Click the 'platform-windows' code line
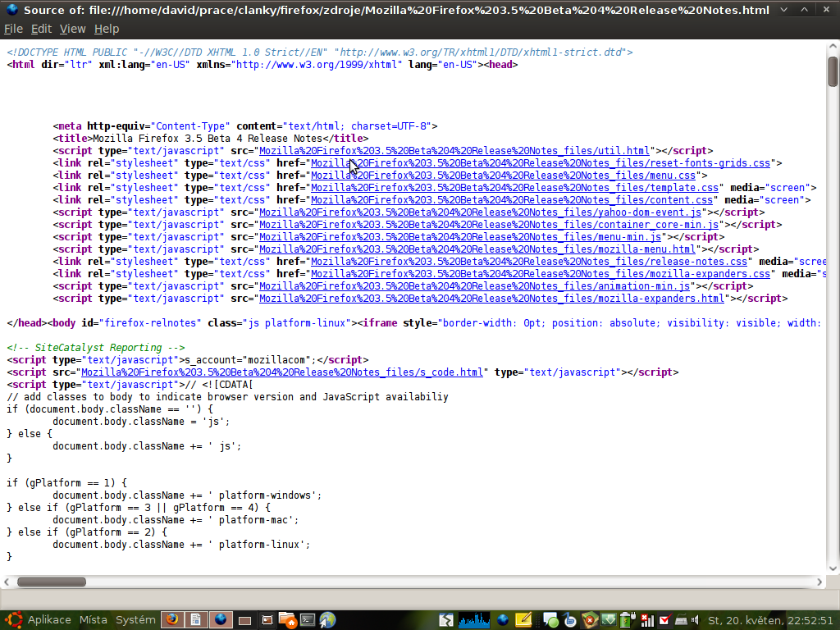The height and width of the screenshot is (630, 840). (187, 495)
